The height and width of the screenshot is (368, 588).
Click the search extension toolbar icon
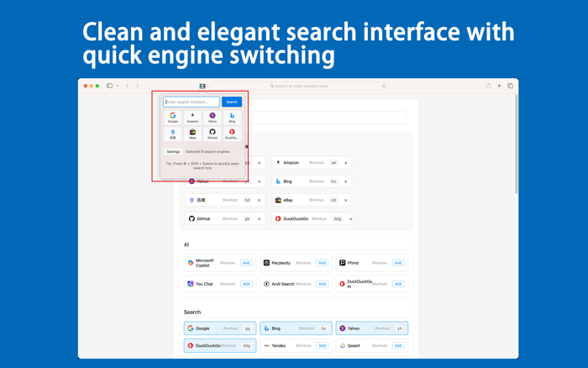(x=202, y=86)
